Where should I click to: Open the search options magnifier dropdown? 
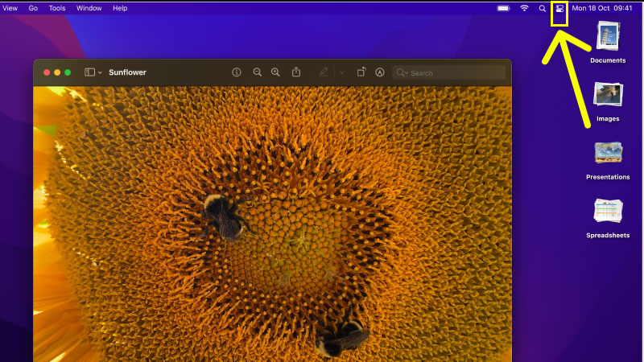pos(402,72)
